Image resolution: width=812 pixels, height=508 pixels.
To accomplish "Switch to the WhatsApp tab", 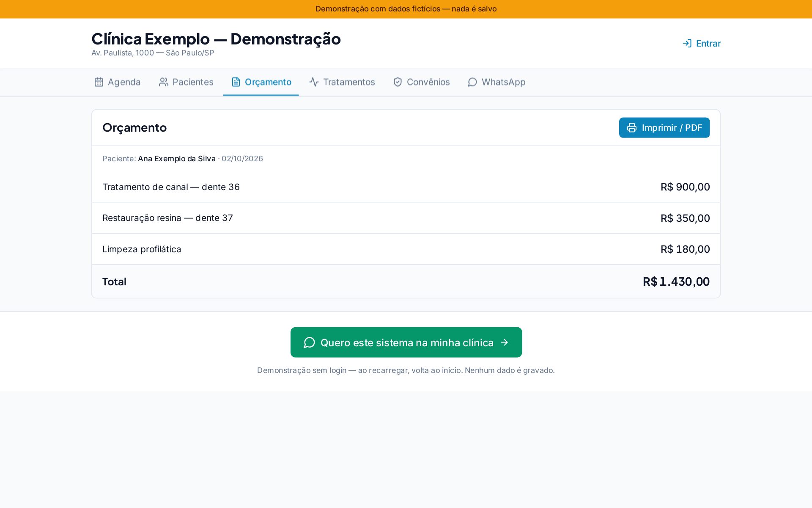I will pyautogui.click(x=497, y=82).
